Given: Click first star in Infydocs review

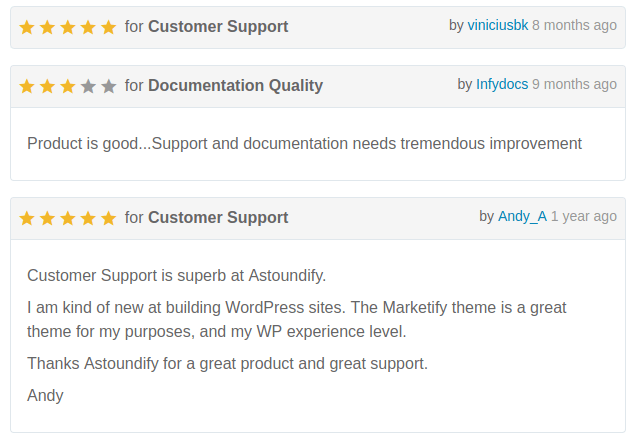Looking at the screenshot, I should click(x=27, y=86).
